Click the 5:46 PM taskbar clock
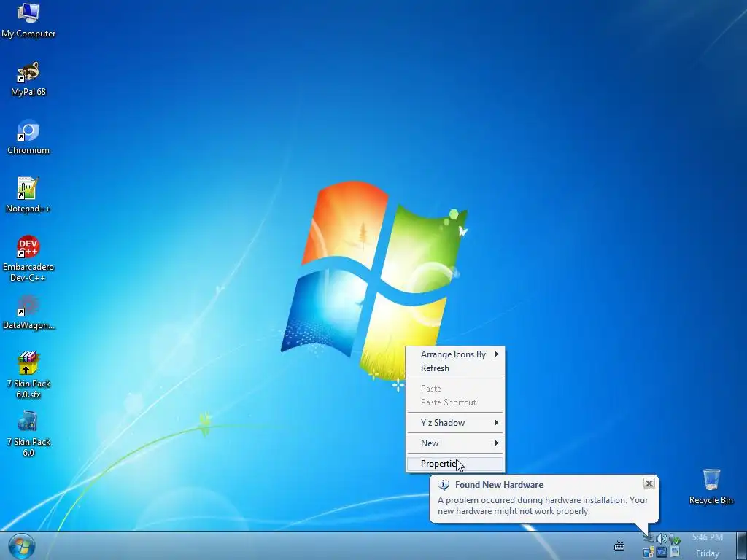This screenshot has width=747, height=560. (x=708, y=537)
